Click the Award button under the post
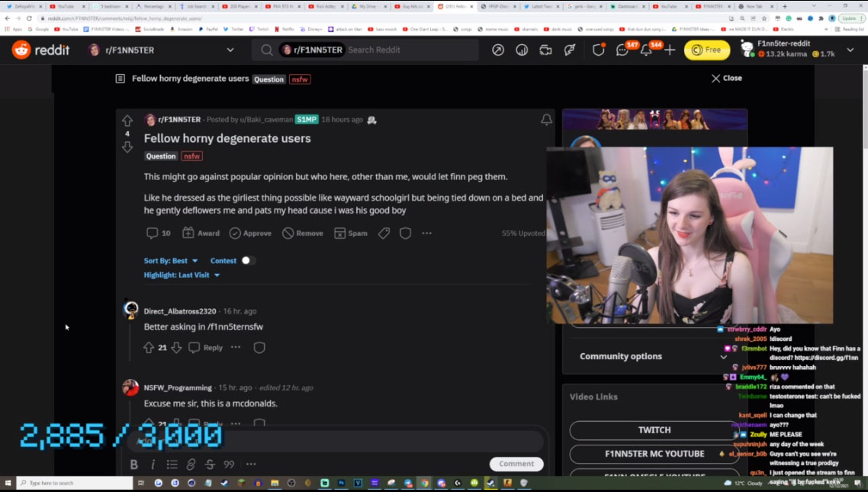Image resolution: width=868 pixels, height=492 pixels. (x=201, y=233)
